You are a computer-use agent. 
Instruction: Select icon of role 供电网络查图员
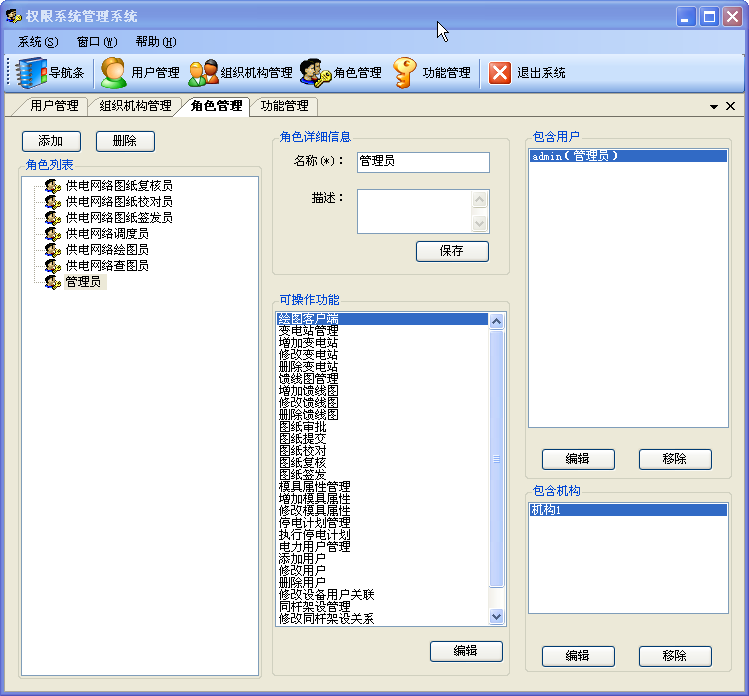(53, 266)
